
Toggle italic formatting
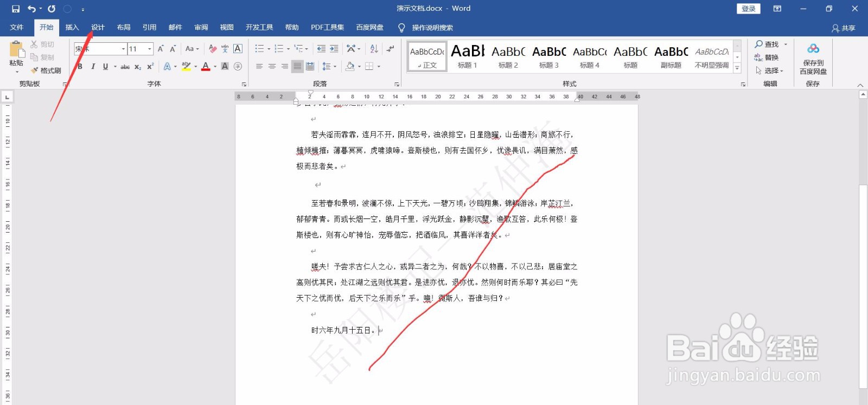[93, 67]
